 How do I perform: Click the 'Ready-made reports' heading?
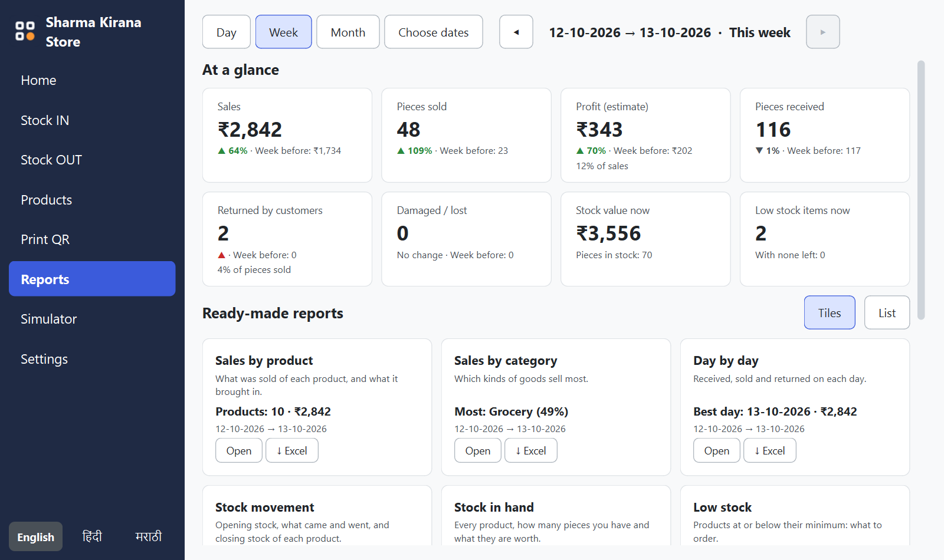[x=273, y=313]
